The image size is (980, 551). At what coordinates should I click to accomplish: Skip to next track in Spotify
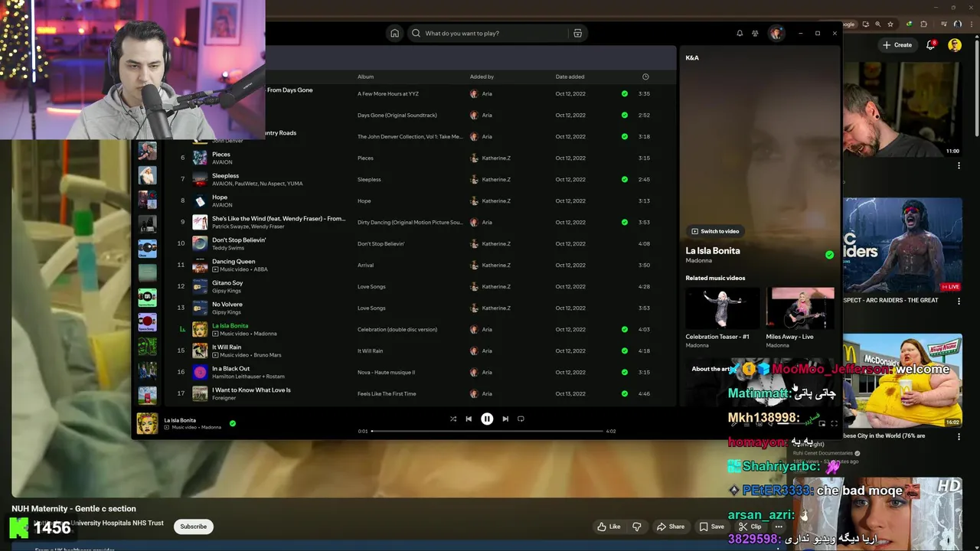505,419
